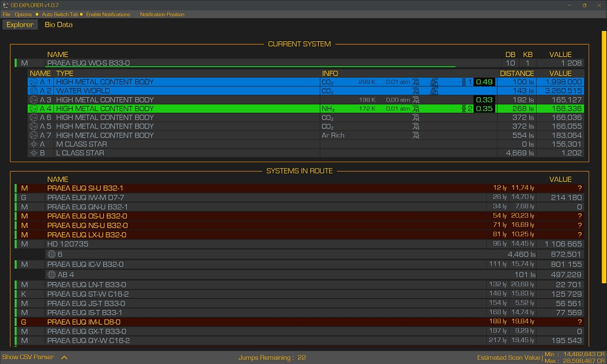Click the globe icon beside body 6
Image resolution: width=607 pixels, height=364 pixels.
[52, 255]
